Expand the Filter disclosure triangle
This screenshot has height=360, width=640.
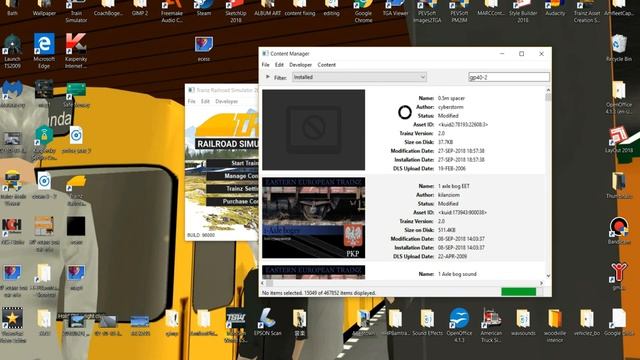pos(268,77)
